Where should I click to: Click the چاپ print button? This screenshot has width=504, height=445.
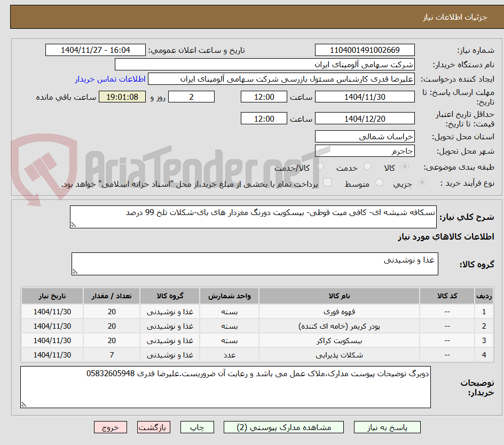pos(197,427)
